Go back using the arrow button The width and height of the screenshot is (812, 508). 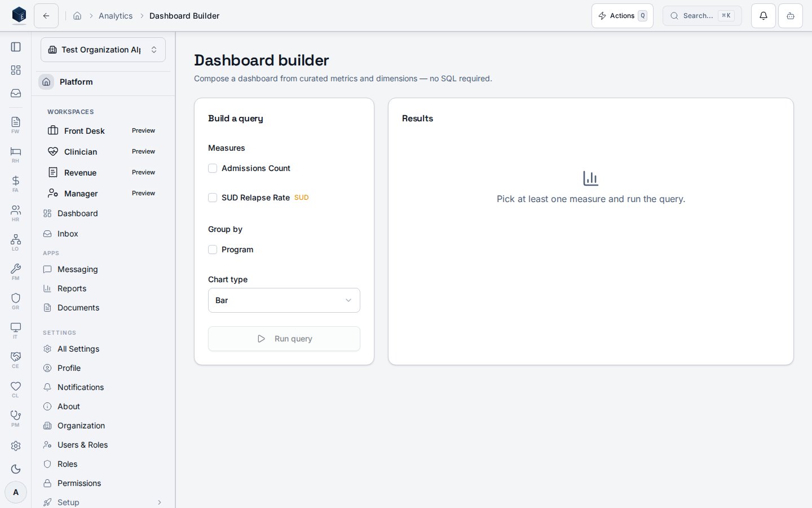(46, 16)
